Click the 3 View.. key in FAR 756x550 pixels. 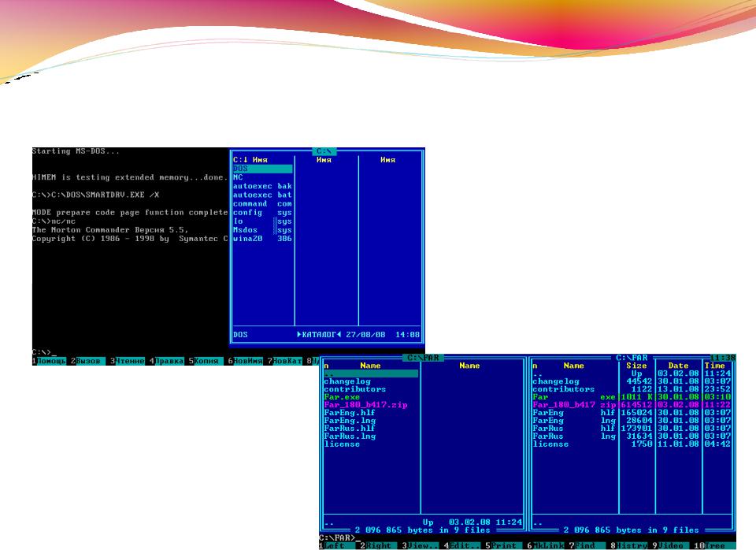point(420,545)
